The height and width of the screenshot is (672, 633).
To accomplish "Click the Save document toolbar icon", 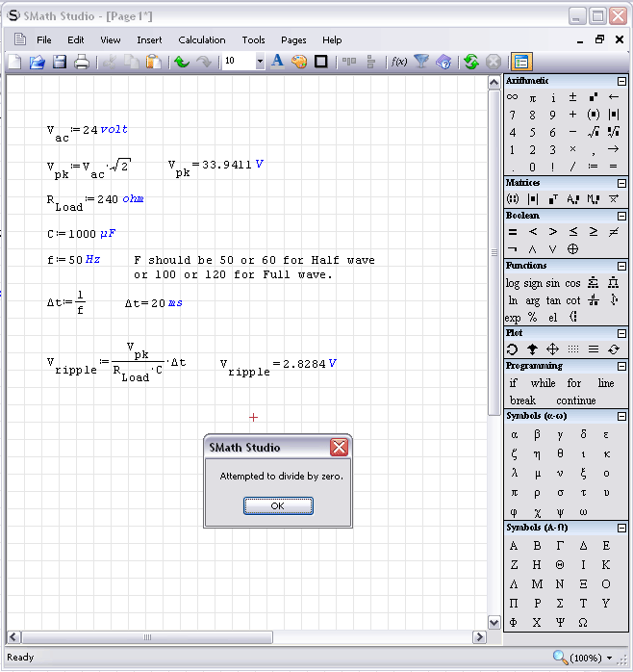I will 60,62.
